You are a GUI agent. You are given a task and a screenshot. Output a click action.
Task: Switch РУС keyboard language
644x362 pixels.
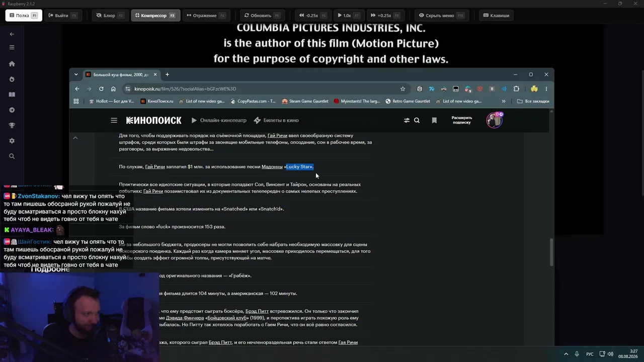tap(590, 354)
